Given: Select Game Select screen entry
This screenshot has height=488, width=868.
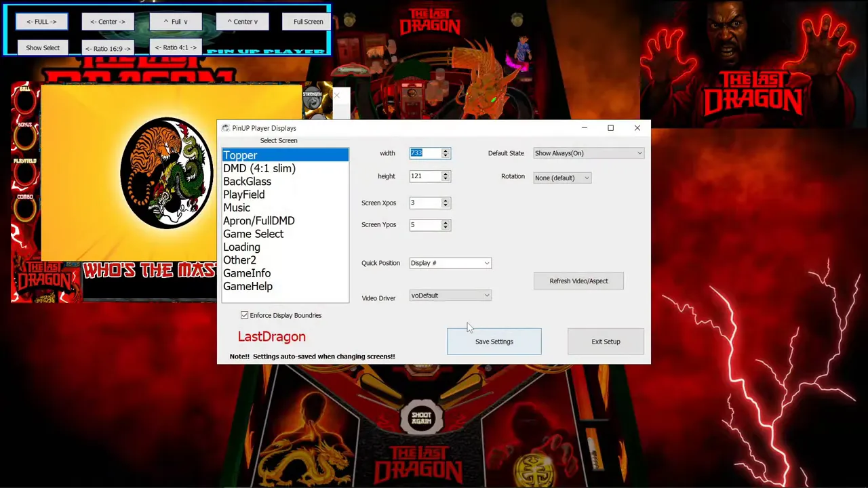Looking at the screenshot, I should click(285, 234).
